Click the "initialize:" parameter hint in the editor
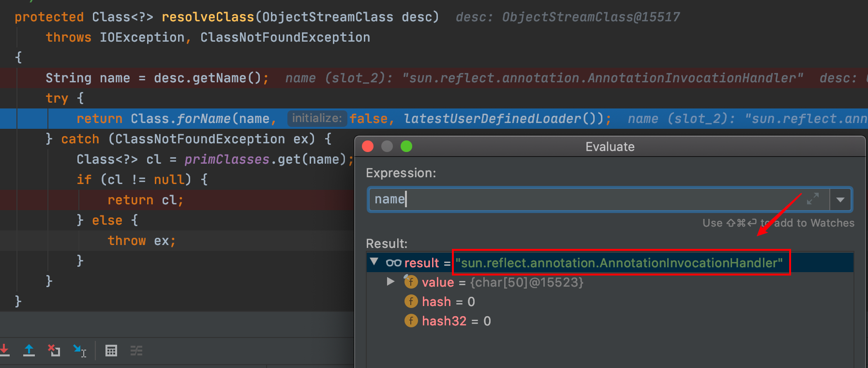Image resolution: width=868 pixels, height=368 pixels. tap(317, 119)
